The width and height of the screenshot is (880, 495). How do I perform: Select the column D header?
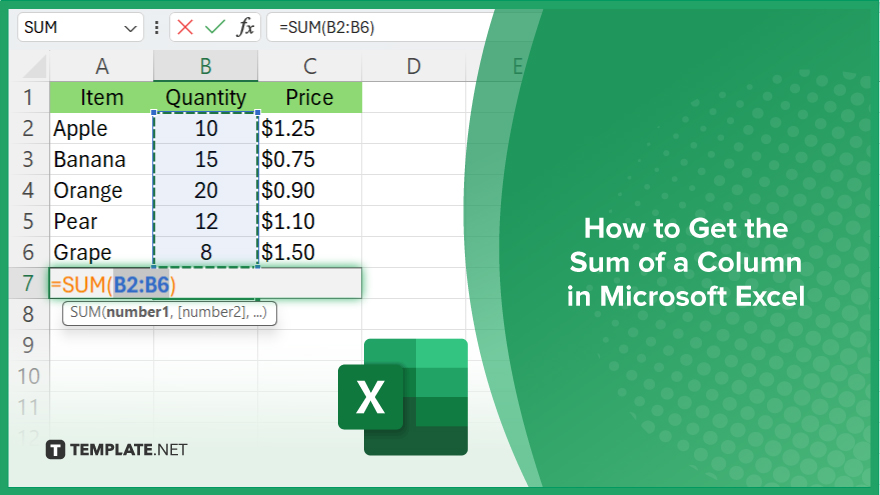pos(414,66)
